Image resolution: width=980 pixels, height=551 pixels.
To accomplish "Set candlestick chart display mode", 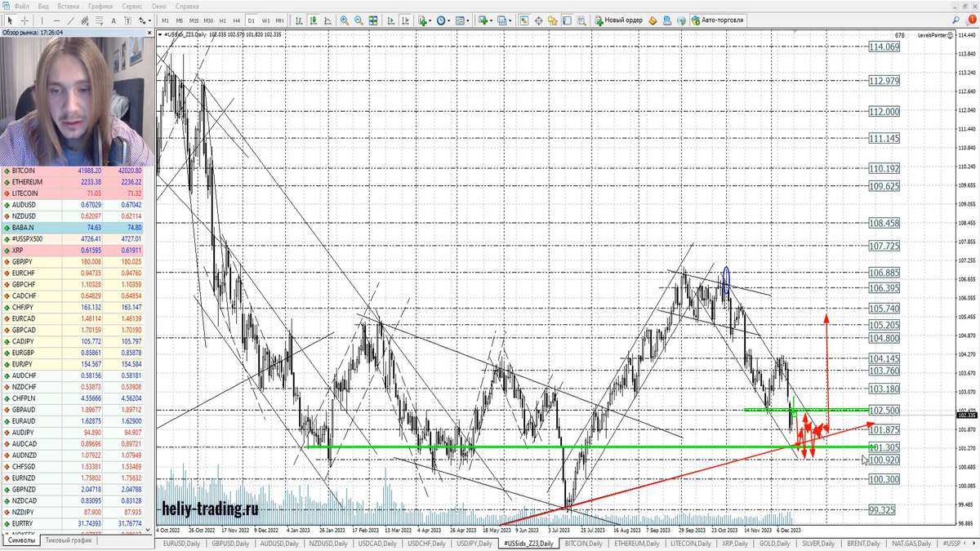I will (x=314, y=20).
